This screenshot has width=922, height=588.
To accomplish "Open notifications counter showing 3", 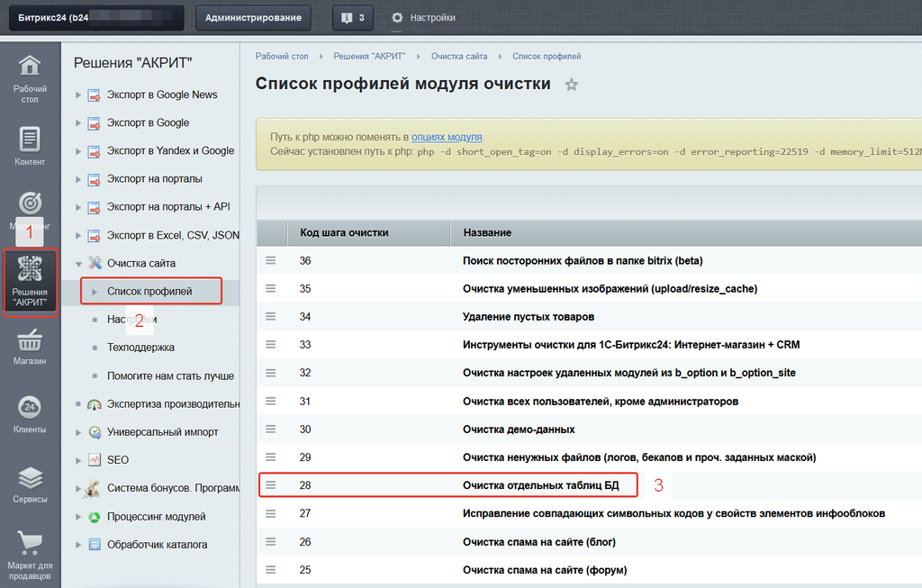I will (353, 18).
